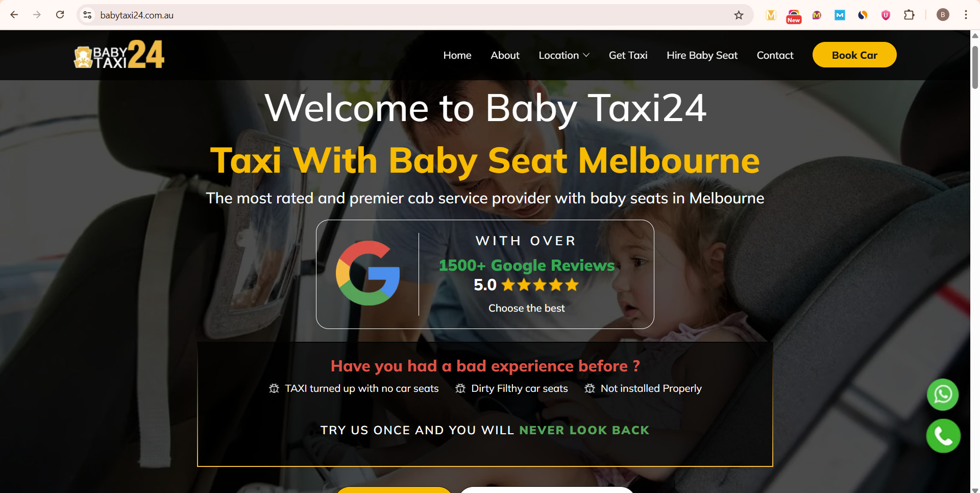Open the Home menu item
980x493 pixels.
pyautogui.click(x=457, y=55)
